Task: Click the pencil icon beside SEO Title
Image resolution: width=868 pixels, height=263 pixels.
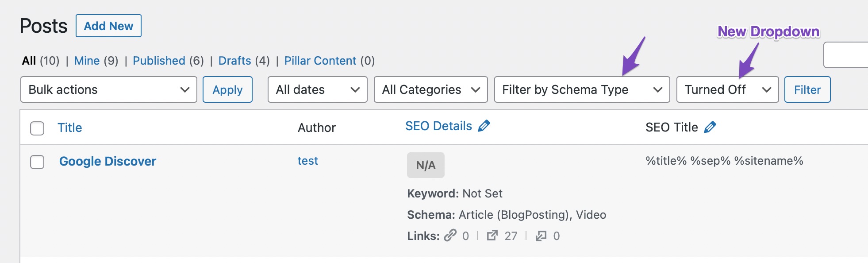Action: (710, 127)
